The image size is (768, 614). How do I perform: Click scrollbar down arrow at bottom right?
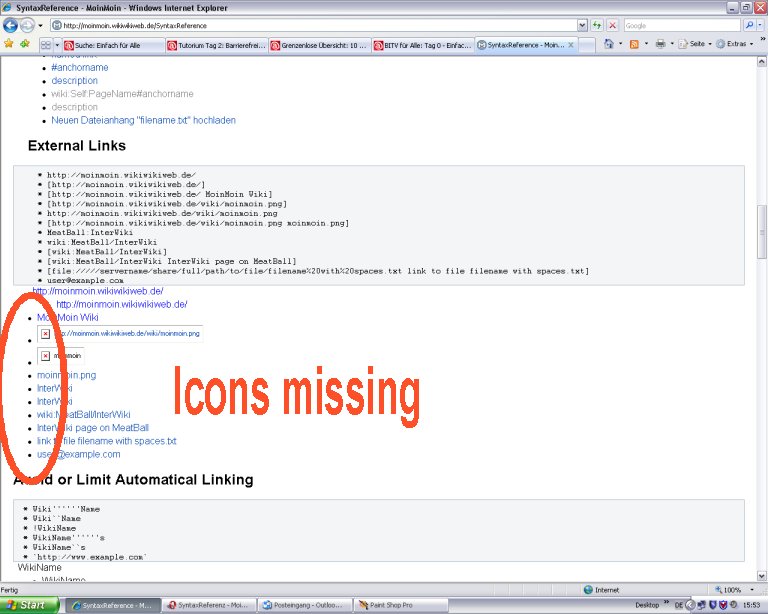(762, 576)
